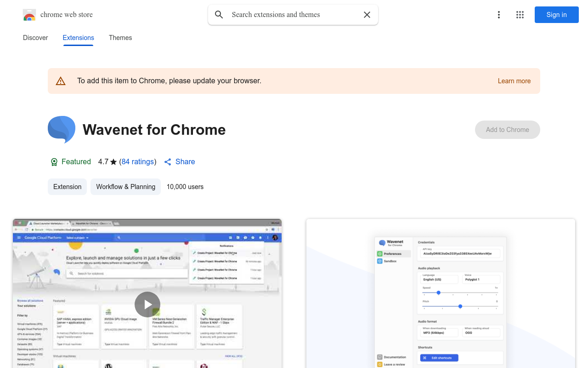
Task: Open the Workflow & Planning category
Action: [x=125, y=187]
